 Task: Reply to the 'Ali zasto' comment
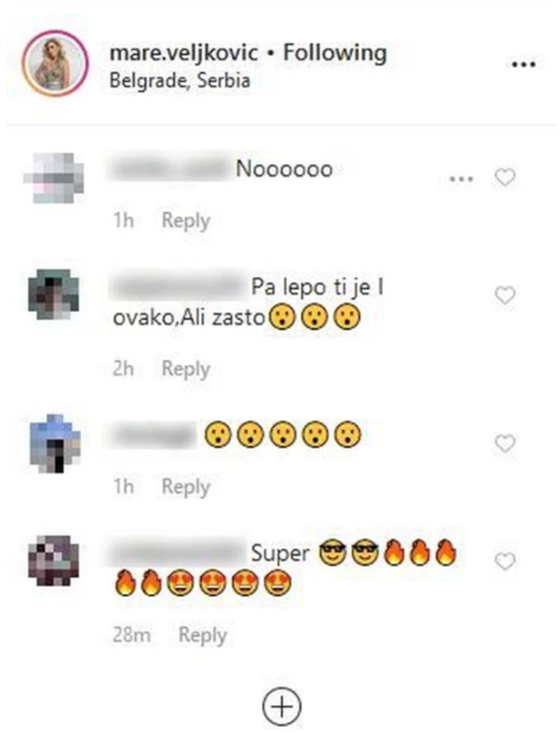(185, 369)
